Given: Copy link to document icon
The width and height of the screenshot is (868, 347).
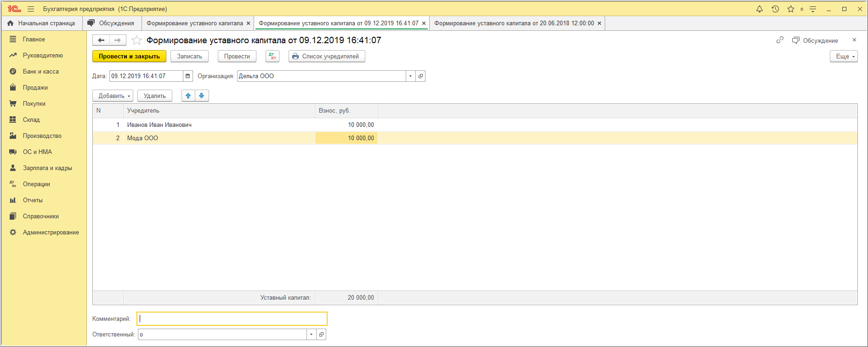Looking at the screenshot, I should pos(780,40).
